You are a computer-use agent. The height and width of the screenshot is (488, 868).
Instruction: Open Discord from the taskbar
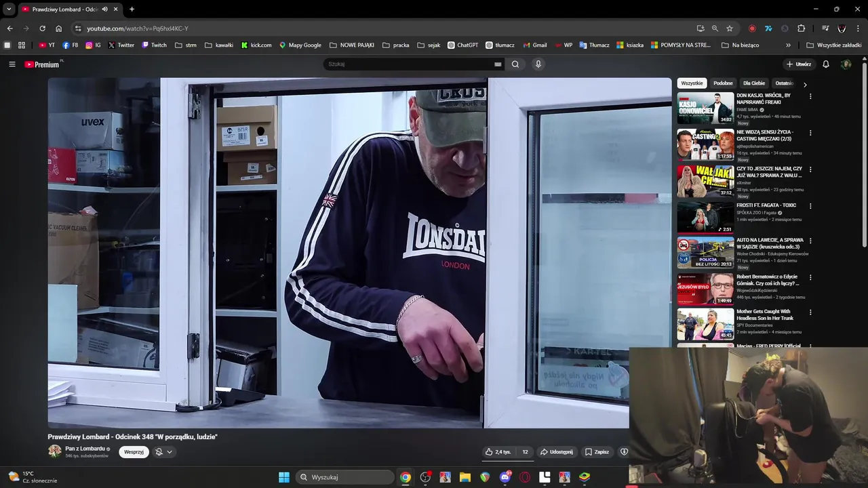click(505, 477)
